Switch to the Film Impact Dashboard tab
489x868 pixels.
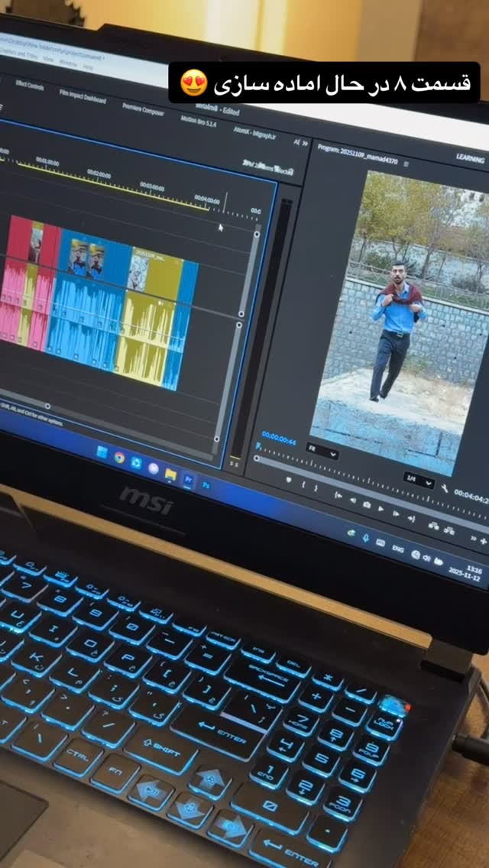point(83,97)
